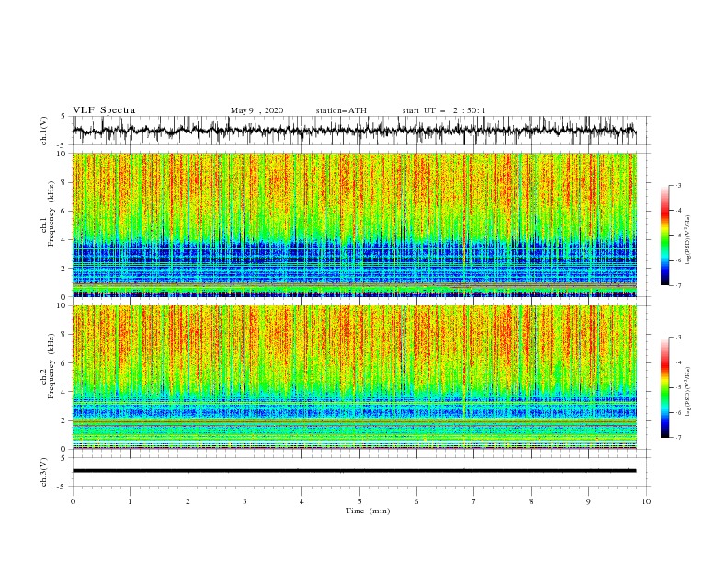Click the ch.1 frequency tick label "8"
Viewport: 728px width, 563px height.
(64, 182)
